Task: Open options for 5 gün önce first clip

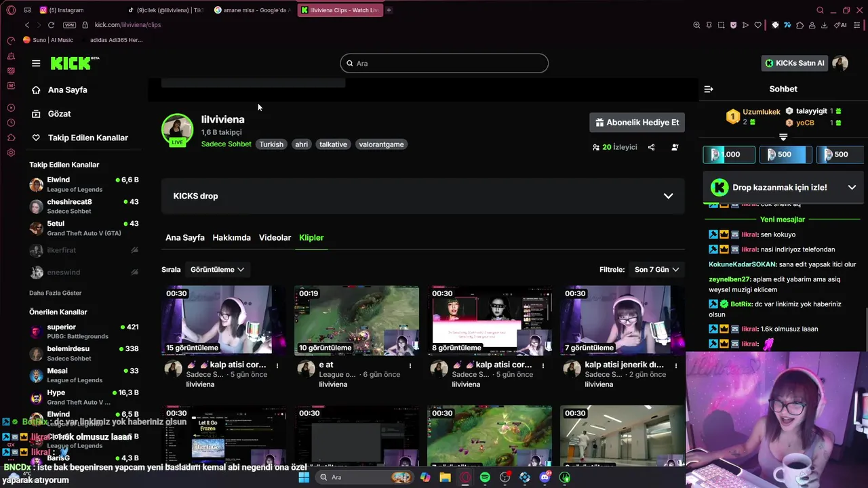Action: [277, 365]
